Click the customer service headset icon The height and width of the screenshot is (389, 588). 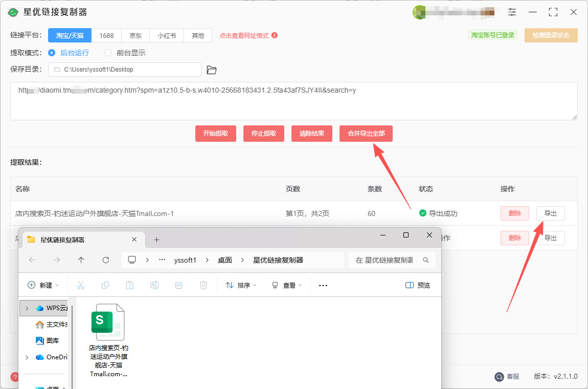[x=499, y=377]
